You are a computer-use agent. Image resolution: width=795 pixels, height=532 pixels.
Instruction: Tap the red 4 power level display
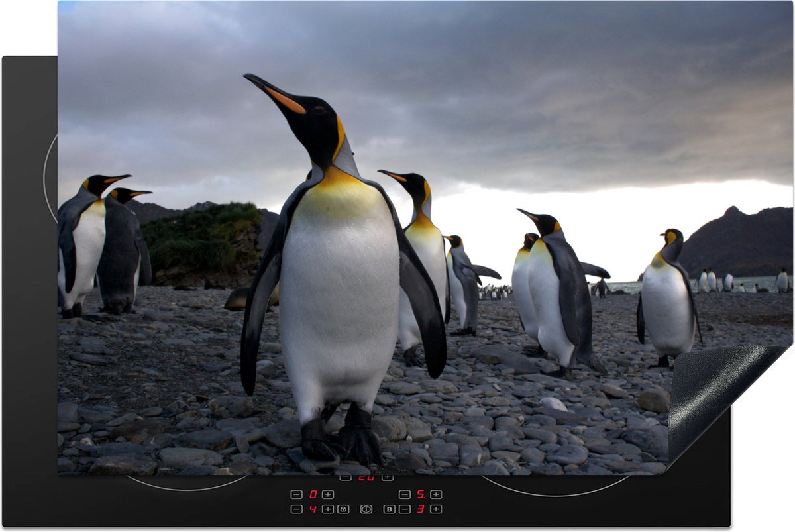tap(313, 509)
